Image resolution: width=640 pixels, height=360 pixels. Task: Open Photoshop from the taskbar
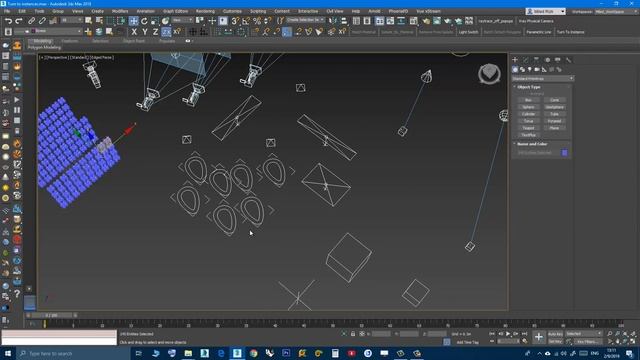286,353
